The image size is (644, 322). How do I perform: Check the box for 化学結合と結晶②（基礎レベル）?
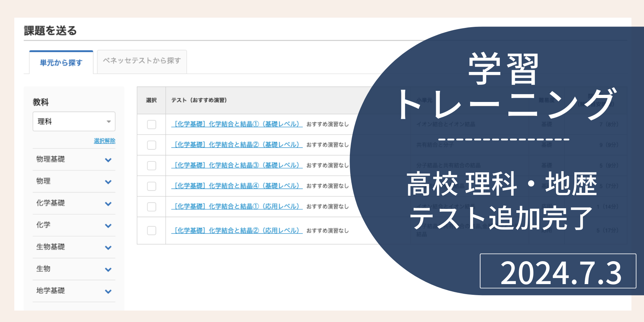(152, 145)
